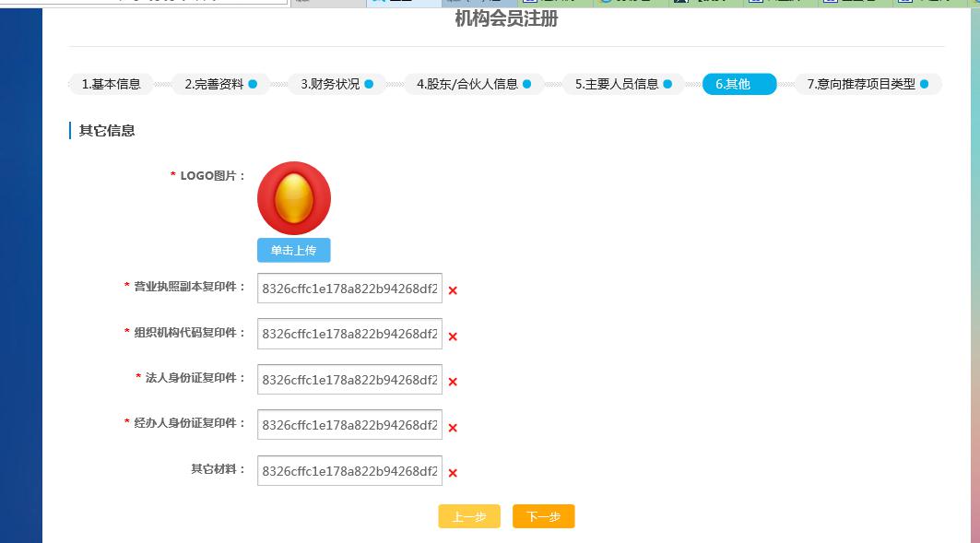Click the golden egg LOGO image
Viewport: 980px width, 543px height.
click(294, 198)
